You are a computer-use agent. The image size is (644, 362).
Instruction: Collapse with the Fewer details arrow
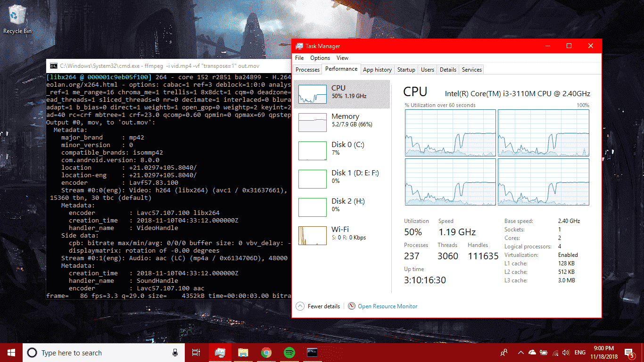pyautogui.click(x=300, y=306)
